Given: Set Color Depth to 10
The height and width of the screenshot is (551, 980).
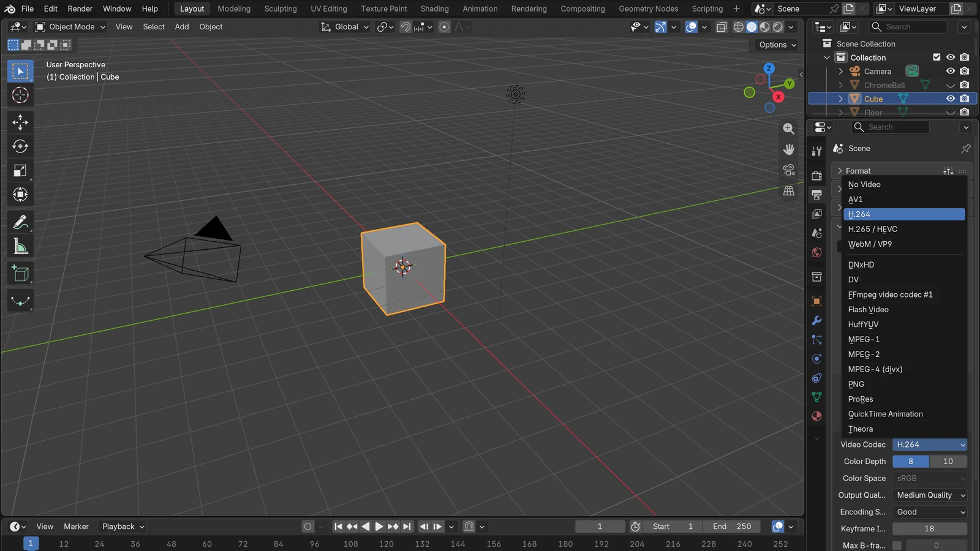Looking at the screenshot, I should [x=948, y=462].
